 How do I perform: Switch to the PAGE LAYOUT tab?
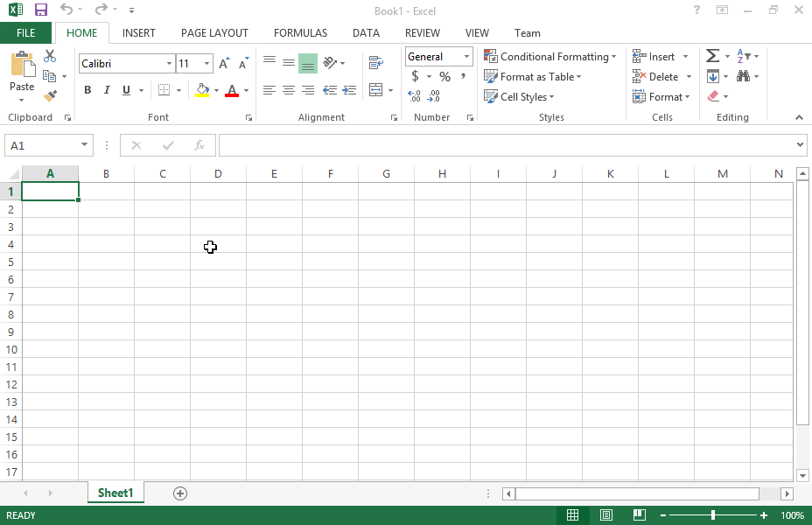coord(214,33)
